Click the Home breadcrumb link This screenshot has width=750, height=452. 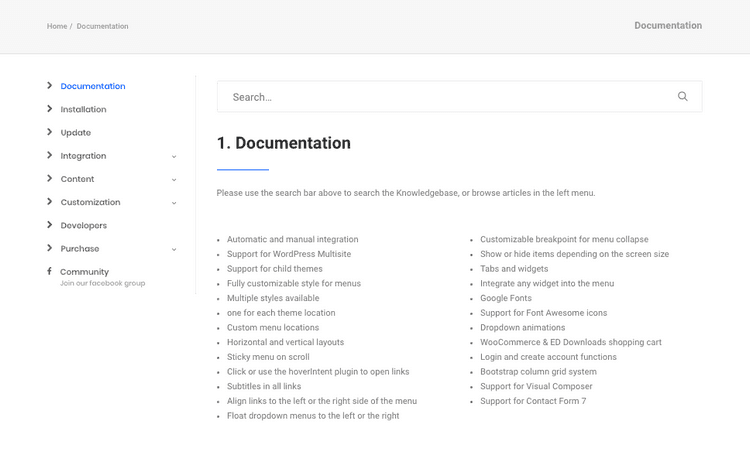pyautogui.click(x=57, y=26)
